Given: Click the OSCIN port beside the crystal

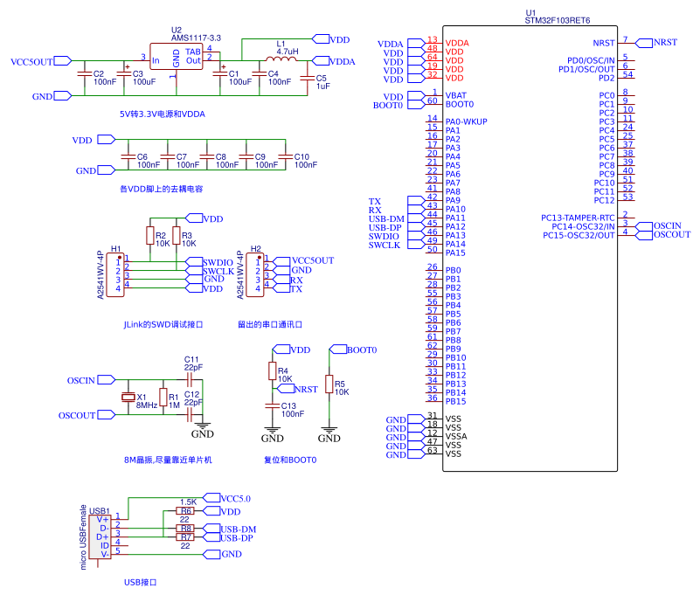Looking at the screenshot, I should pyautogui.click(x=107, y=380).
